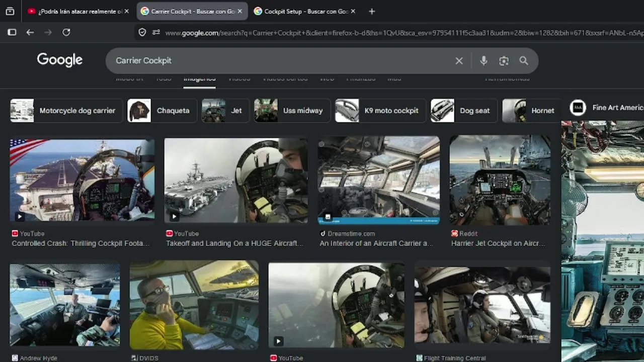Open Firefox View icon at top-left
644x362 pixels.
pyautogui.click(x=10, y=11)
